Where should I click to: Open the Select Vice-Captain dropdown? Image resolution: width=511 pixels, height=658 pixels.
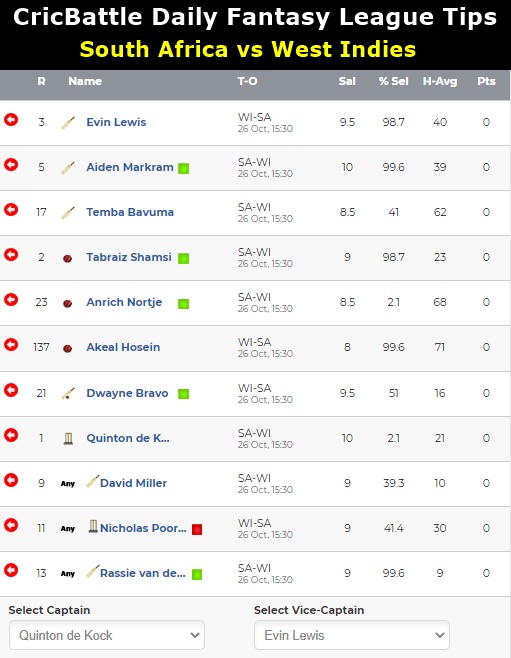(352, 635)
